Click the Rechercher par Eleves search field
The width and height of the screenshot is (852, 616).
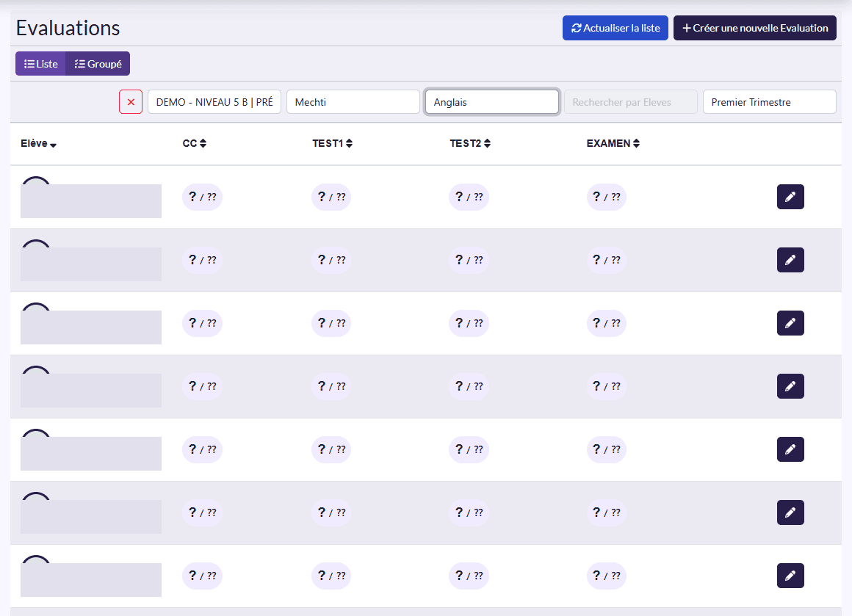(631, 101)
